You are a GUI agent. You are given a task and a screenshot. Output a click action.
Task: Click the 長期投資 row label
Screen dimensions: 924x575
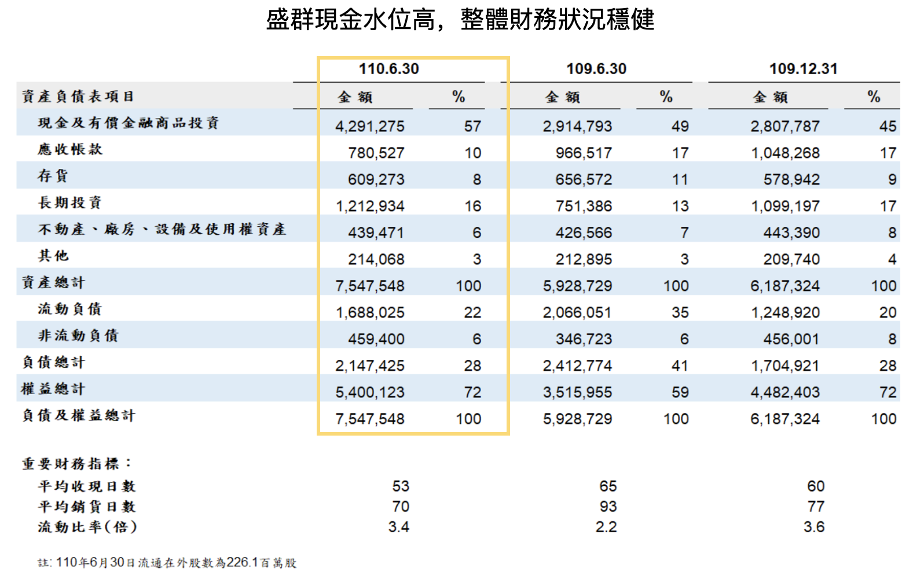(x=70, y=202)
